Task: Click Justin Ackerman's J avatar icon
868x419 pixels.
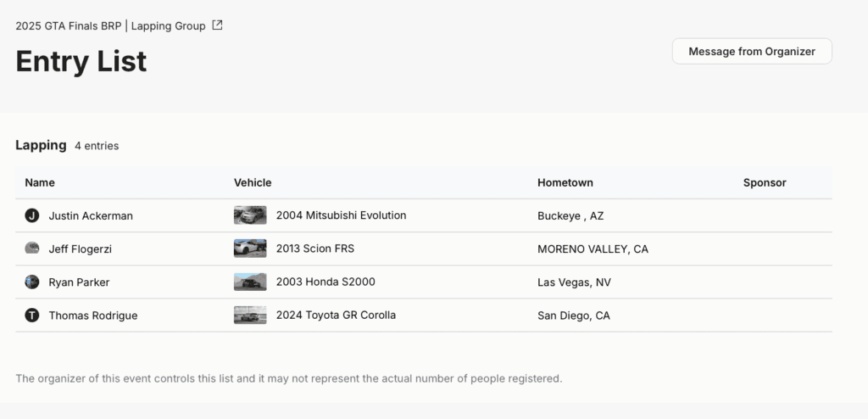Action: coord(32,215)
